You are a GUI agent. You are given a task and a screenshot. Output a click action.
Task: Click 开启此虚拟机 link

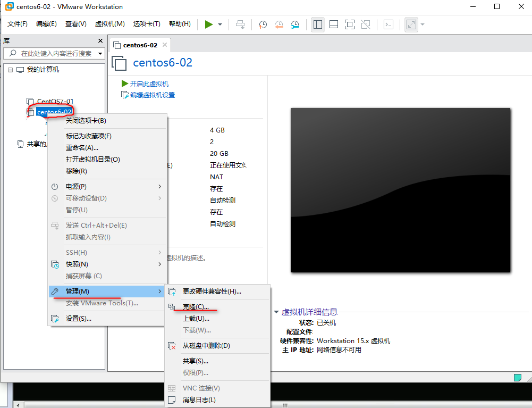pos(149,84)
